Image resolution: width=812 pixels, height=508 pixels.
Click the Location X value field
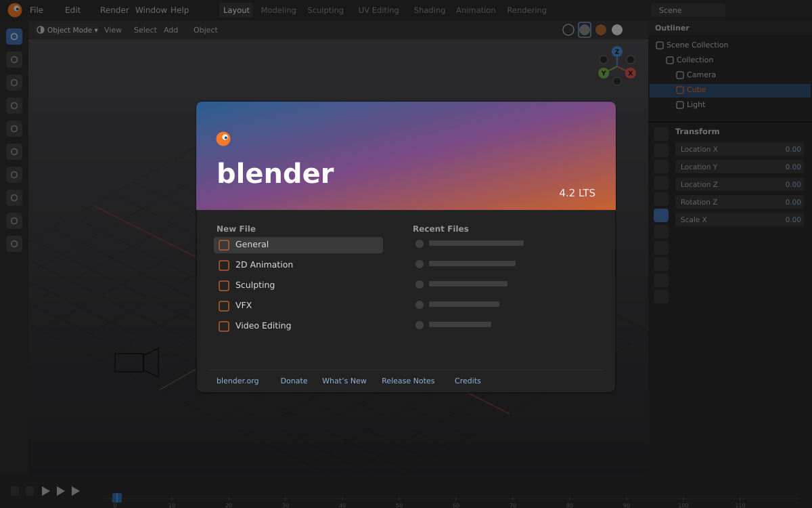click(x=740, y=149)
